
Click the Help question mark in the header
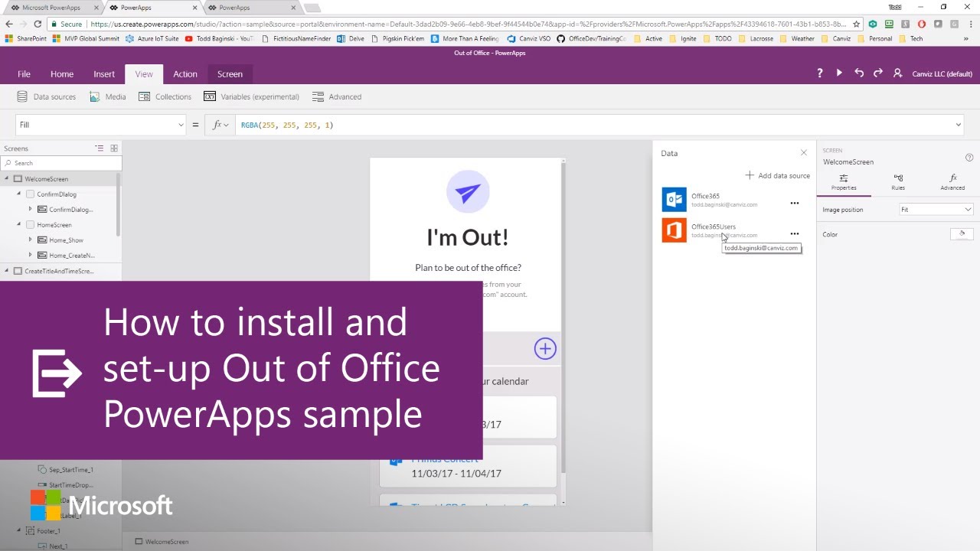click(820, 73)
